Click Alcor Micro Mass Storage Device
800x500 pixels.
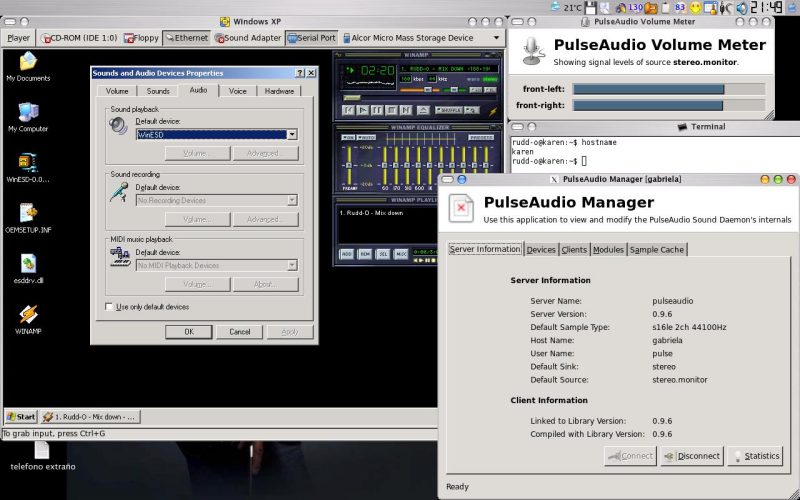click(x=408, y=38)
